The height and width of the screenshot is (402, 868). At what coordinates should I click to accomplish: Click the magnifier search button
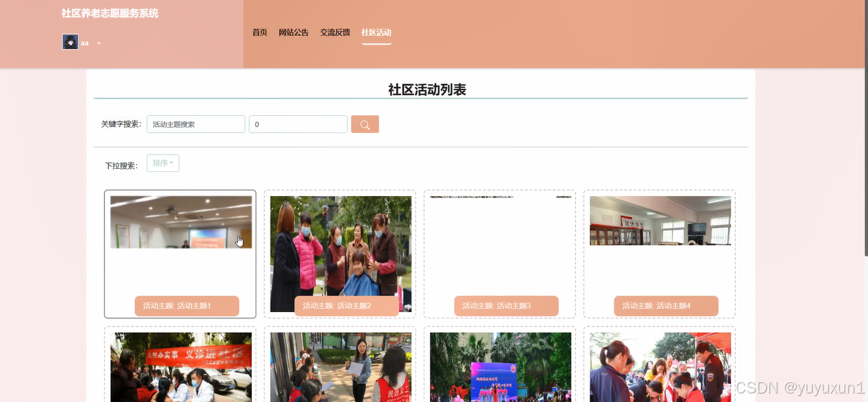365,124
